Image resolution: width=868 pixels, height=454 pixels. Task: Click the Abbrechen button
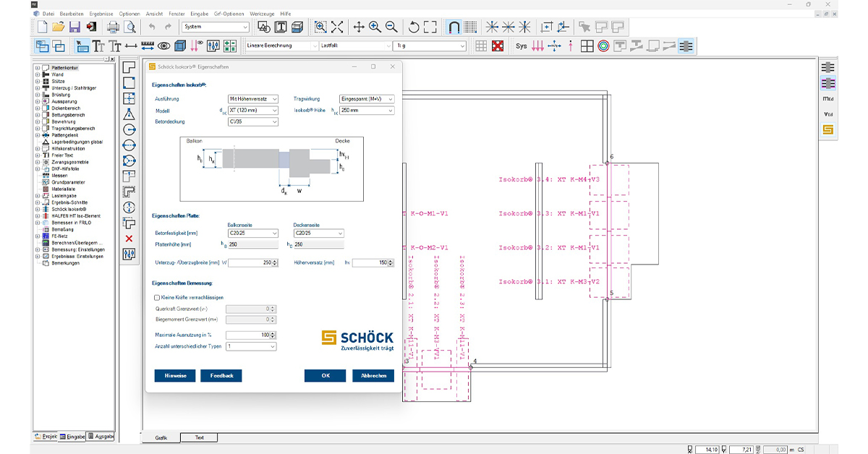373,376
